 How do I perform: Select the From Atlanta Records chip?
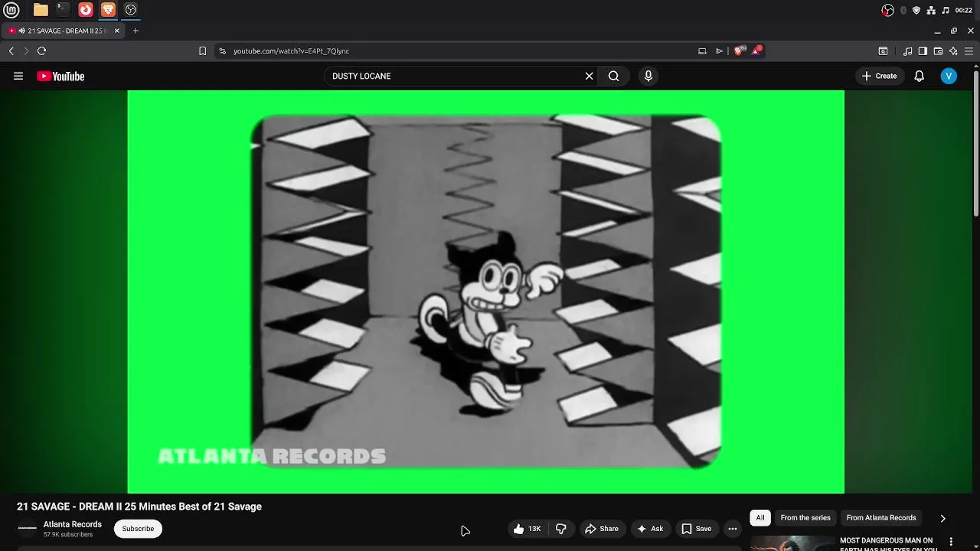(x=881, y=518)
